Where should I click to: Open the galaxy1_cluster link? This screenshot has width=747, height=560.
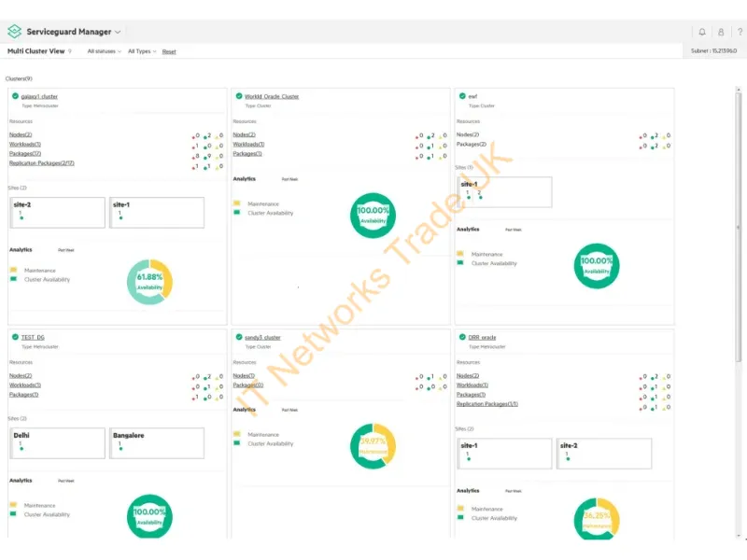(39, 96)
